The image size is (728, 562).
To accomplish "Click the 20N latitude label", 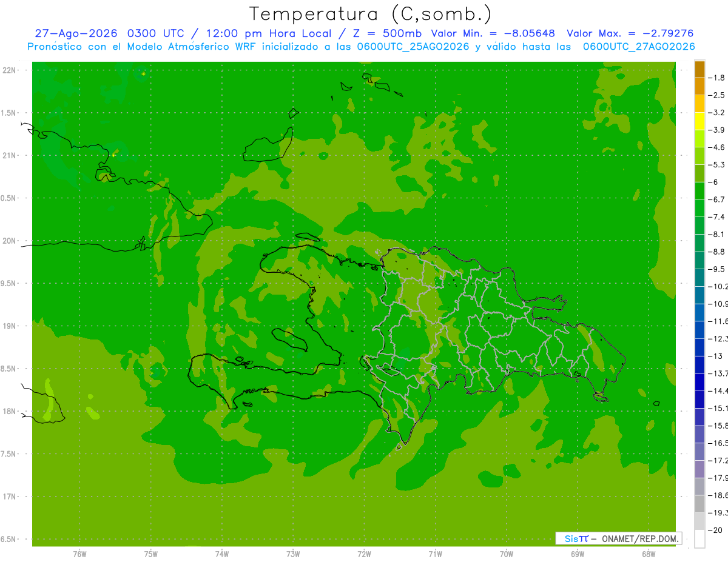I will (9, 241).
